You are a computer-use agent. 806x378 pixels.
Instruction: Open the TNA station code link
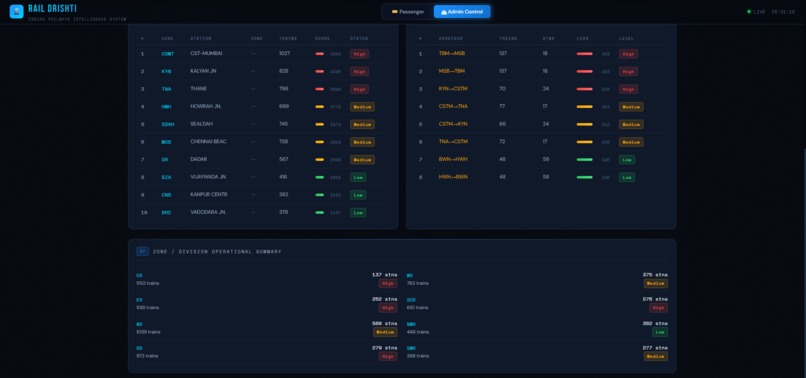(166, 89)
